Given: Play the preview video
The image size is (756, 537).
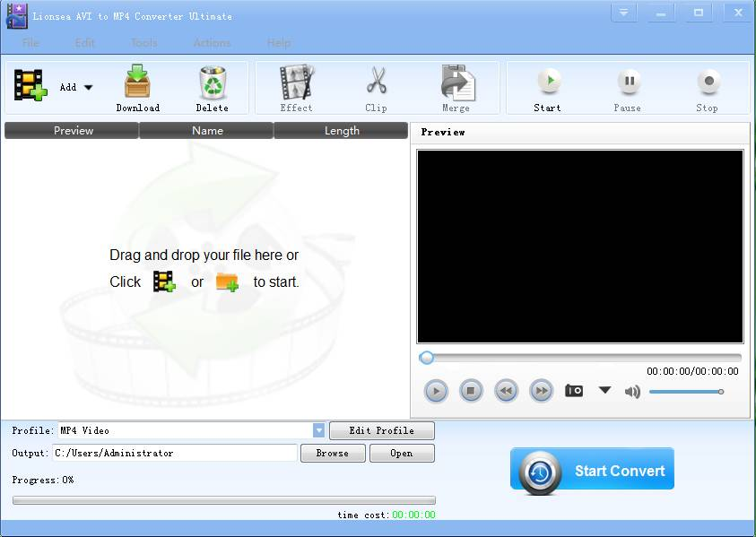Looking at the screenshot, I should pos(436,391).
